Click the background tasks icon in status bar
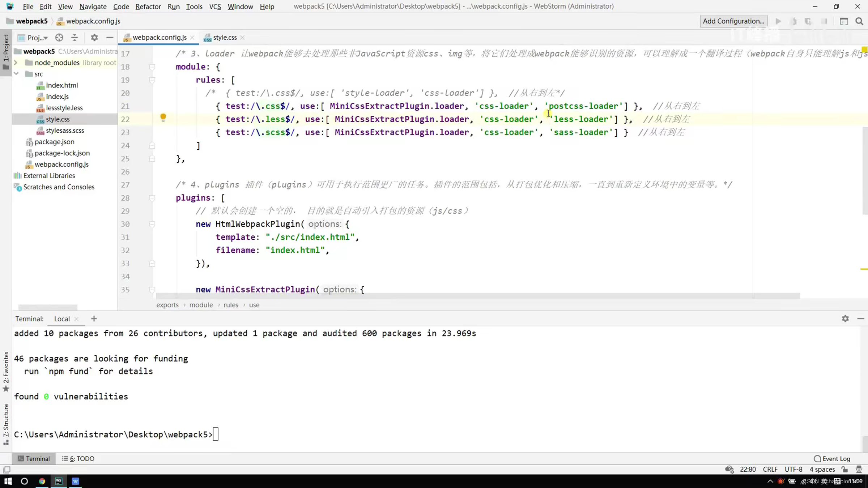 coord(729,469)
